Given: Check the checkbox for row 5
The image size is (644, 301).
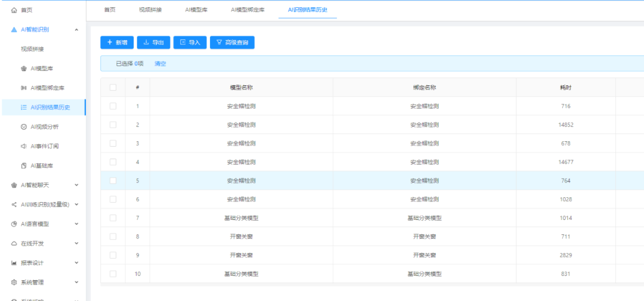Looking at the screenshot, I should [x=113, y=181].
